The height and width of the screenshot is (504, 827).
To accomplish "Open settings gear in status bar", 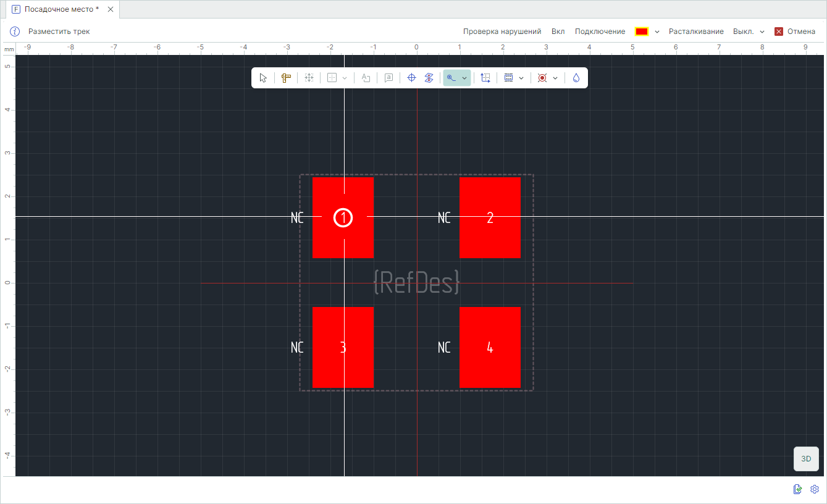I will tap(815, 489).
